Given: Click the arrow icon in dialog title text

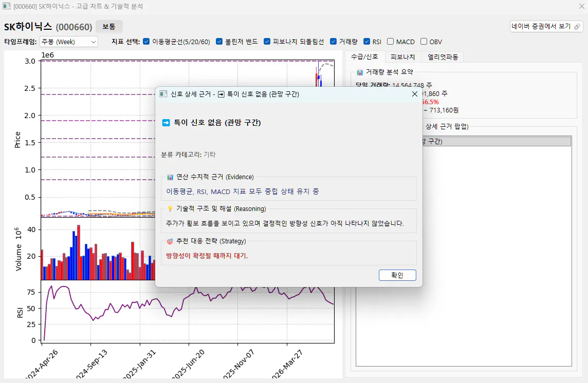Looking at the screenshot, I should click(221, 94).
